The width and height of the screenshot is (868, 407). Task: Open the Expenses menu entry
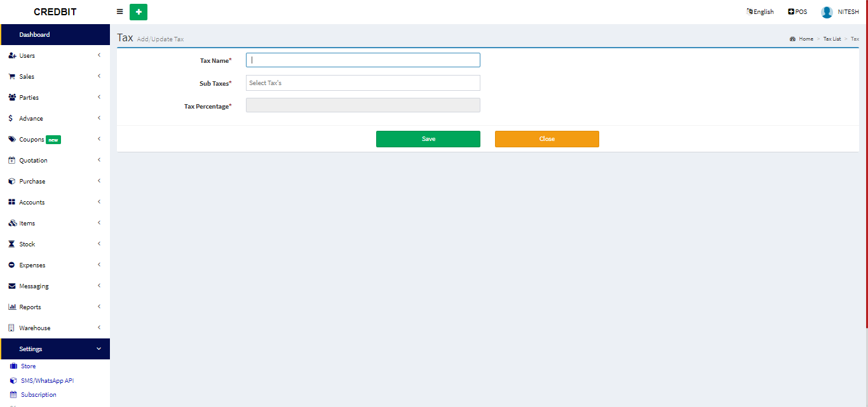click(55, 265)
